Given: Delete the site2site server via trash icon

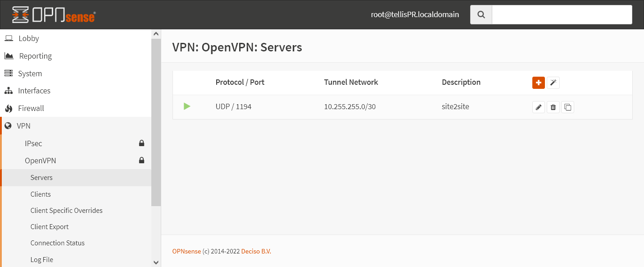Looking at the screenshot, I should [553, 107].
